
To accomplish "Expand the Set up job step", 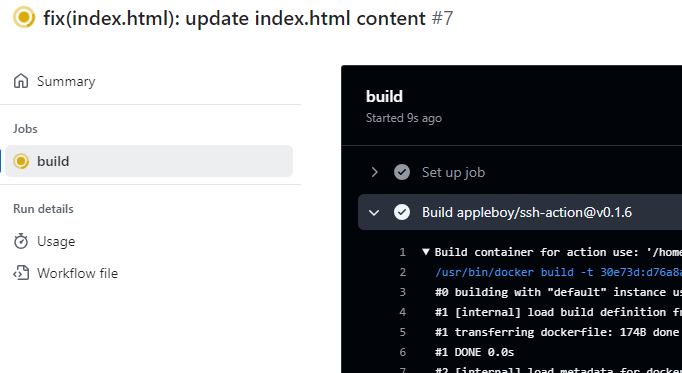I will tap(374, 172).
